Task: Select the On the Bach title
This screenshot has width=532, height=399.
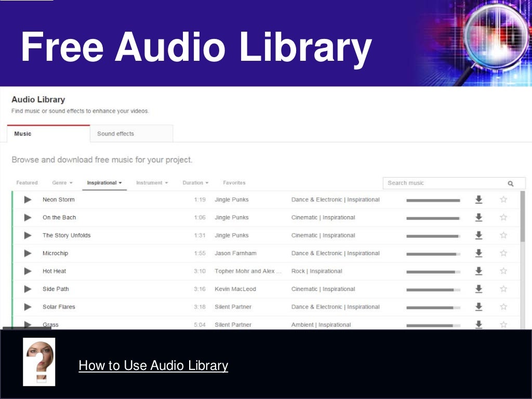Action: point(59,218)
